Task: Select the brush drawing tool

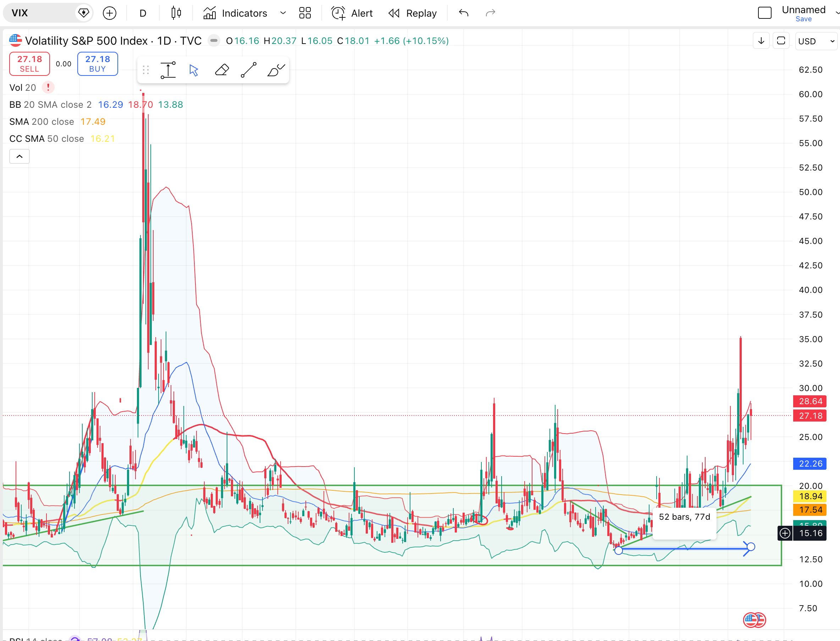Action: tap(276, 70)
